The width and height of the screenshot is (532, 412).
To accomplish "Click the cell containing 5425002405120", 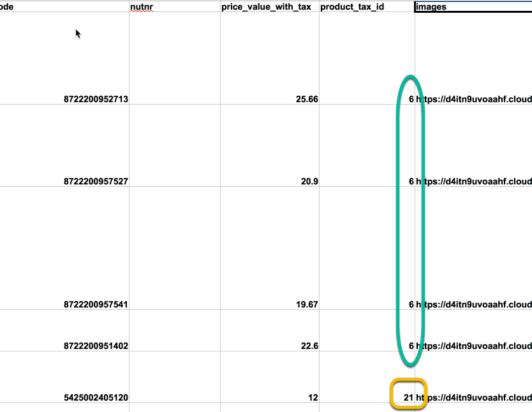I will [x=64, y=377].
